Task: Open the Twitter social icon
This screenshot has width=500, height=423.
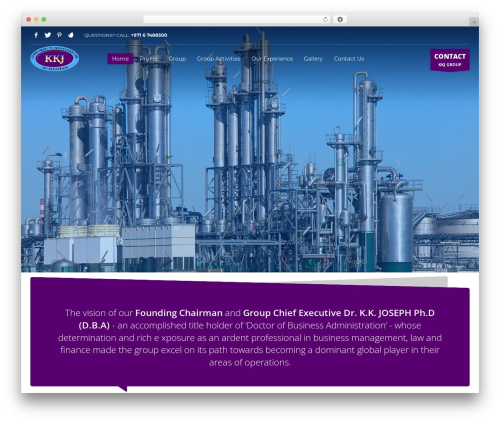Action: click(x=48, y=35)
